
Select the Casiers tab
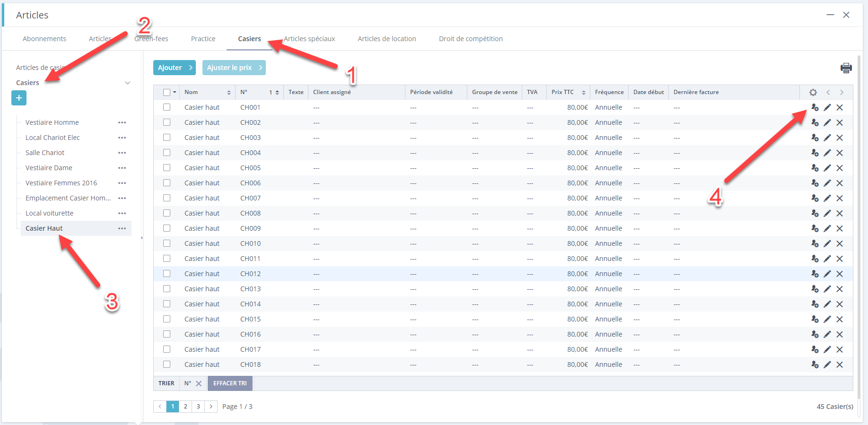point(249,39)
